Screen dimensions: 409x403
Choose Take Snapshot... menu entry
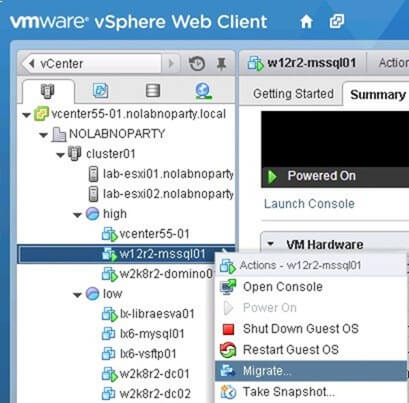311,392
